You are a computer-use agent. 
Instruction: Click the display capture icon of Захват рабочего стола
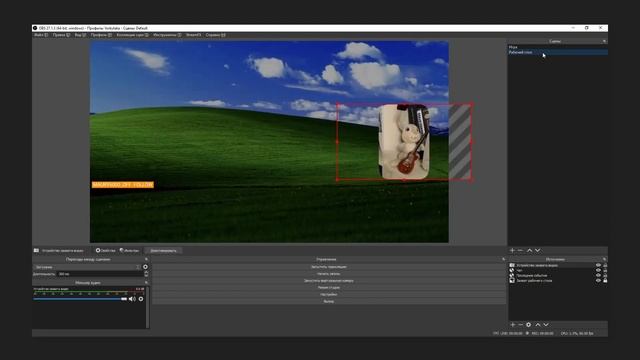click(512, 281)
